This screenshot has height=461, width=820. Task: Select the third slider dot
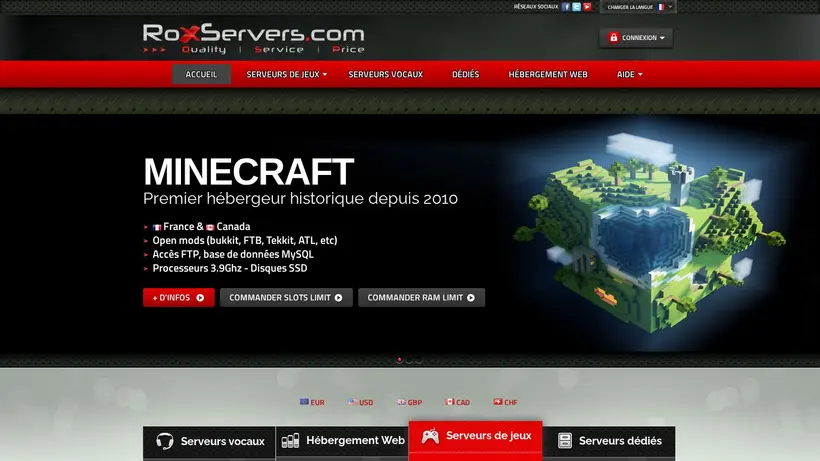pos(419,360)
